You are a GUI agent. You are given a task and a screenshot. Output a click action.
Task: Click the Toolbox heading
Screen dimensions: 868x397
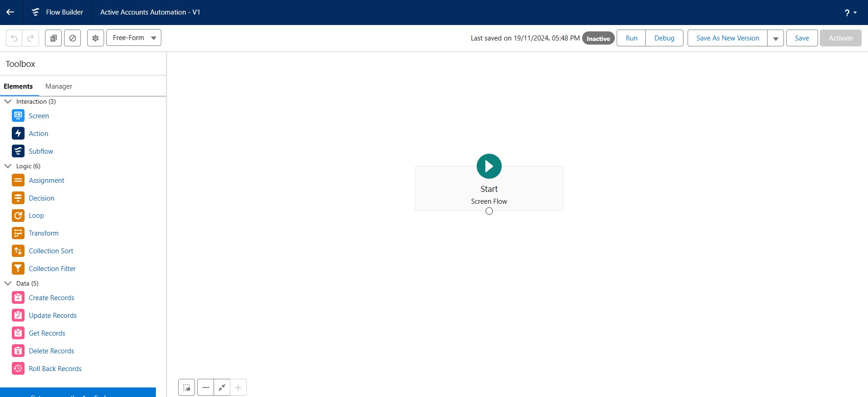(20, 64)
